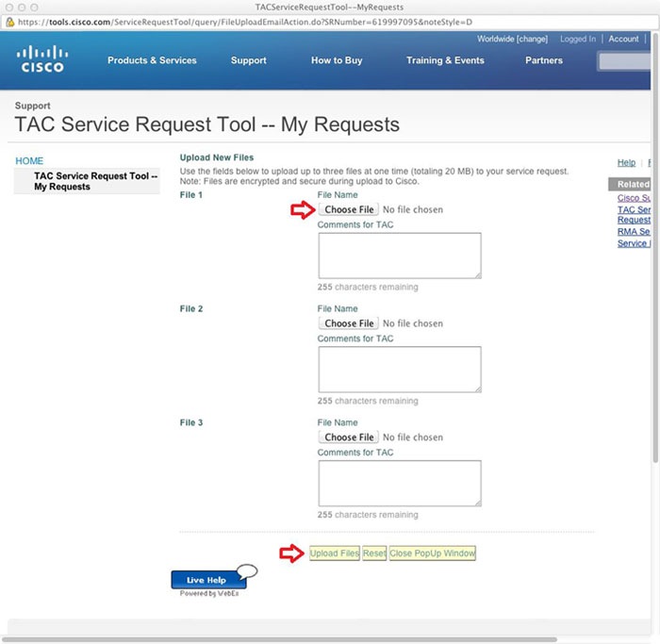660x644 pixels.
Task: Click the lock icon in address bar
Action: [9, 22]
